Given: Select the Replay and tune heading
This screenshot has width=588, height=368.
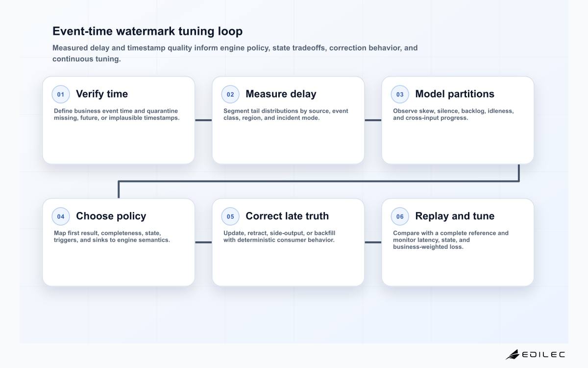Looking at the screenshot, I should point(455,216).
